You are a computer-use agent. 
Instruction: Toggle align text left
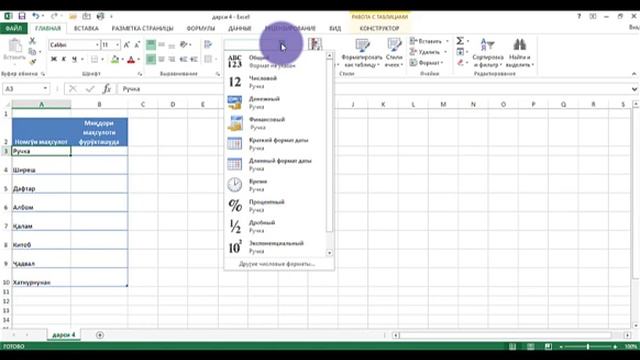point(151,60)
